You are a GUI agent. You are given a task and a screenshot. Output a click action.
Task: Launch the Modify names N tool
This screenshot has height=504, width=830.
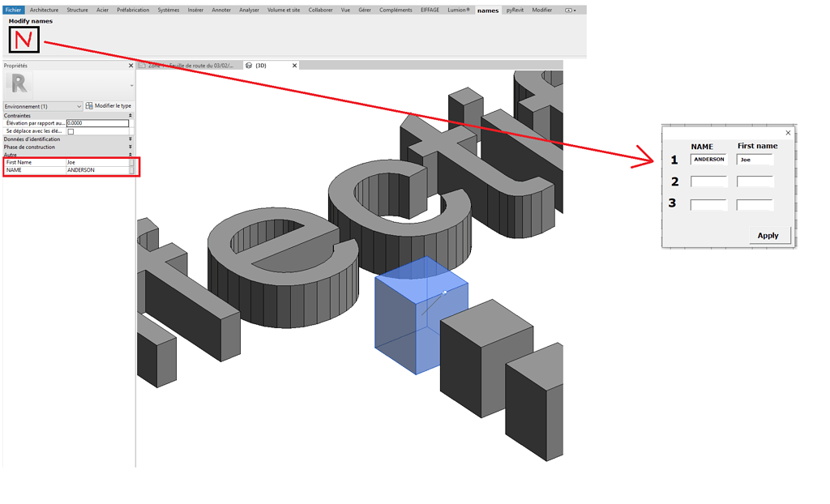point(23,38)
